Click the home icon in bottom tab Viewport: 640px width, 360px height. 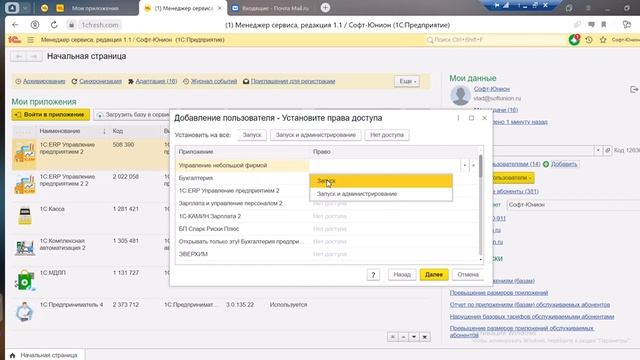tap(12, 356)
